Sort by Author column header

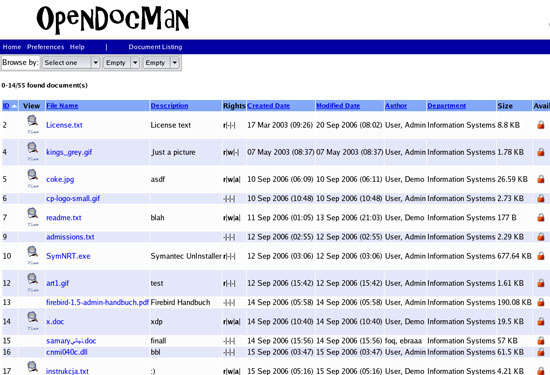(x=396, y=106)
